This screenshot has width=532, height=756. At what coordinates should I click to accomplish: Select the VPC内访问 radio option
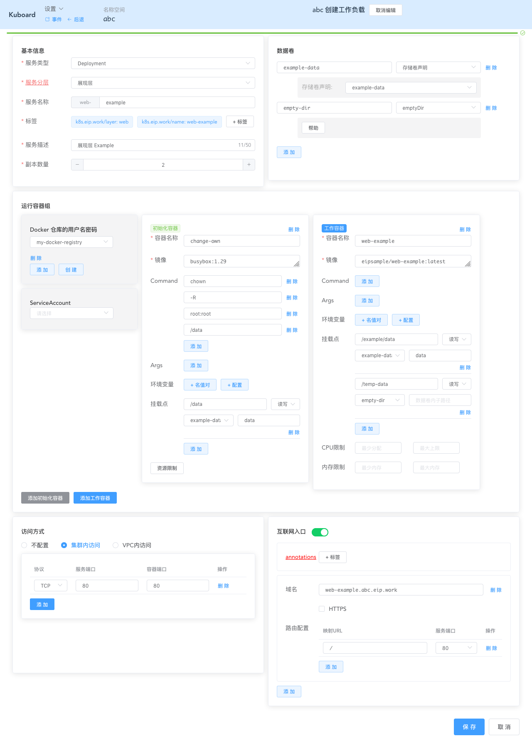(x=116, y=545)
